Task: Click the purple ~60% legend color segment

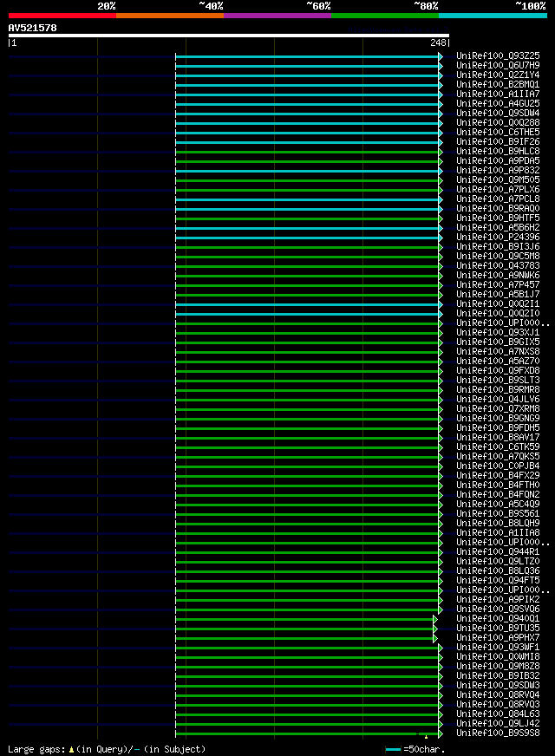Action: coord(277,16)
